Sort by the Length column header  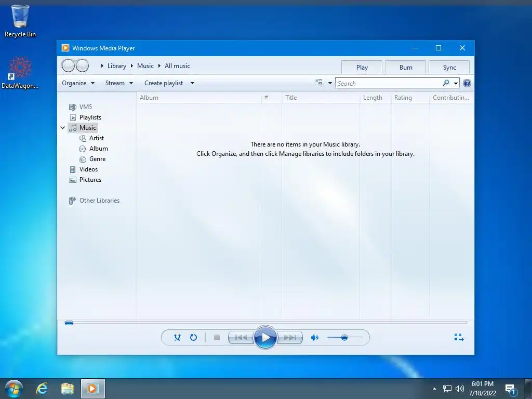click(375, 98)
